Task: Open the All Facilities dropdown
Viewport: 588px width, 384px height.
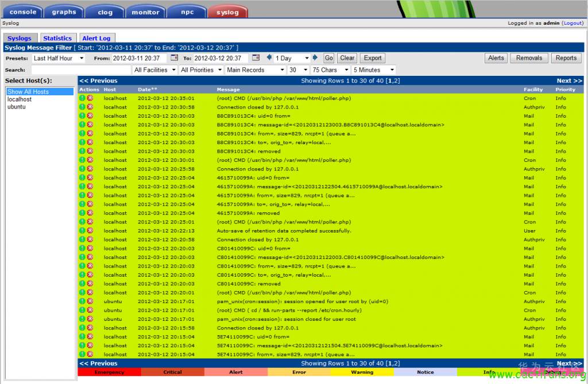Action: pos(154,70)
